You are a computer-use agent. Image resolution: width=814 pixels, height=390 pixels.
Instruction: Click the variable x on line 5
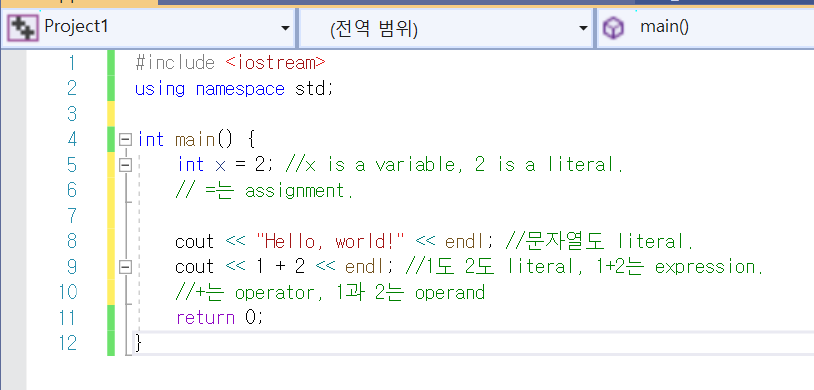click(x=221, y=166)
